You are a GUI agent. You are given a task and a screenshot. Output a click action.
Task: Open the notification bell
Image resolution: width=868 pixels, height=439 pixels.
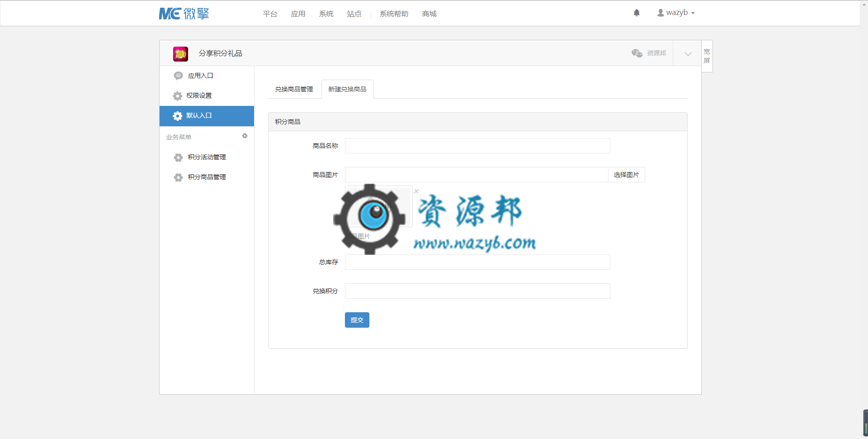point(637,13)
